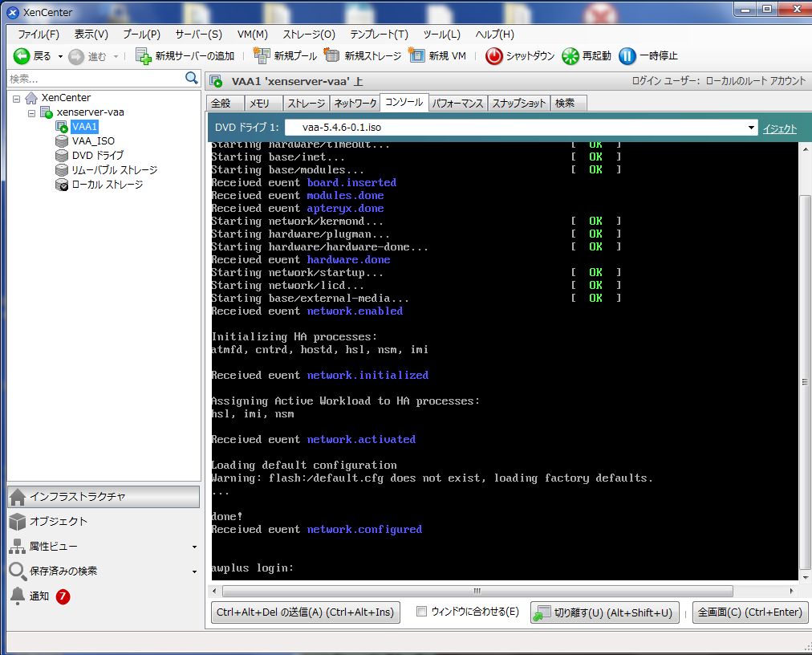This screenshot has width=812, height=655.
Task: Expand the saved searches dropdown arrow
Action: point(194,572)
